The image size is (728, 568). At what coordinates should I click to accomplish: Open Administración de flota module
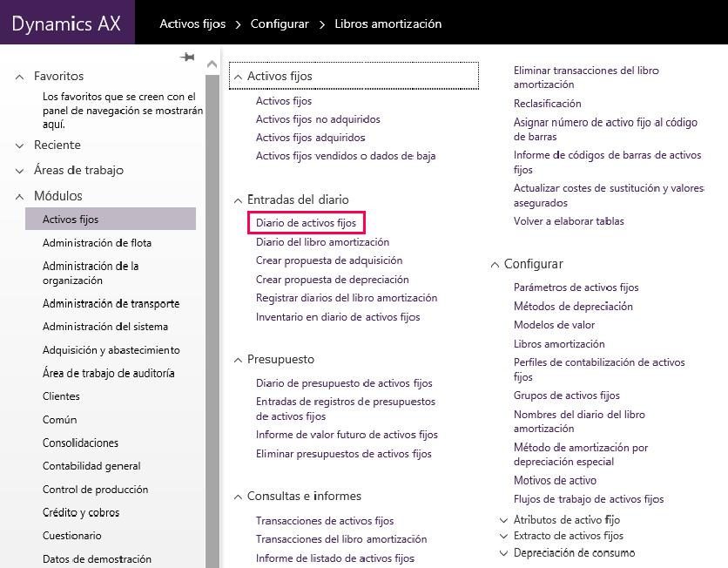point(97,243)
